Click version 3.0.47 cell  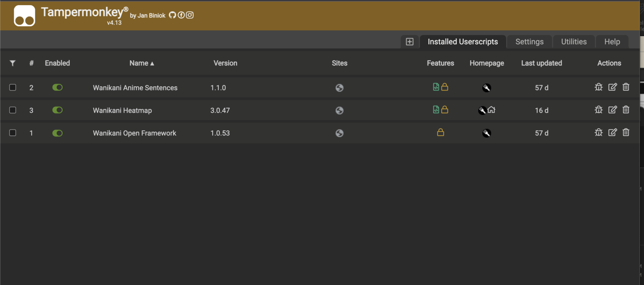tap(220, 111)
